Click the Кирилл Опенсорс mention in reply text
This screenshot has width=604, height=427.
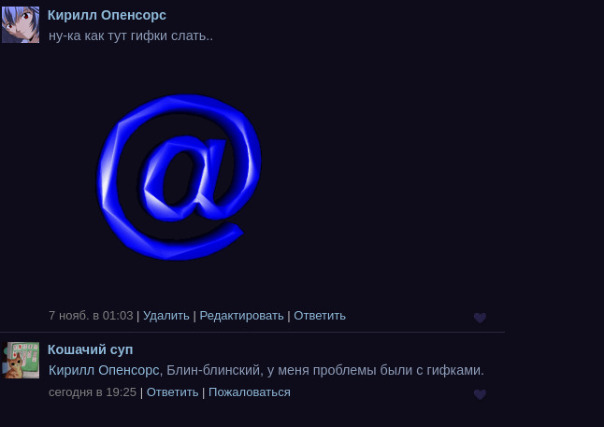[104, 370]
